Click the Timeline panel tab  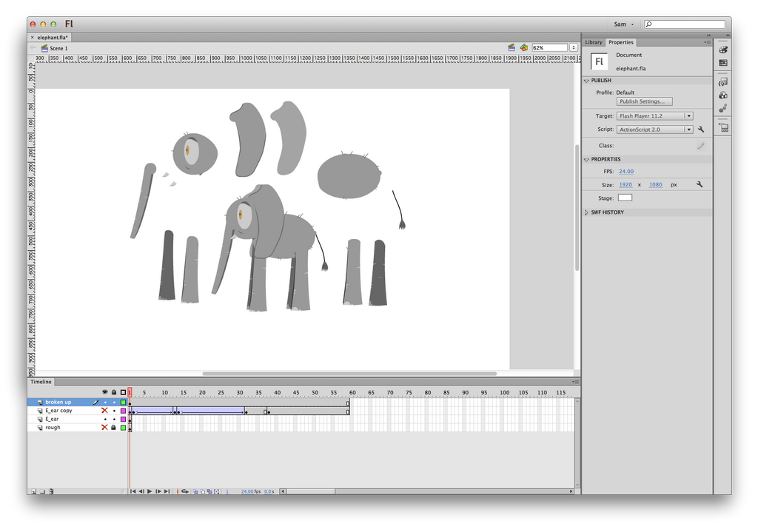(41, 382)
